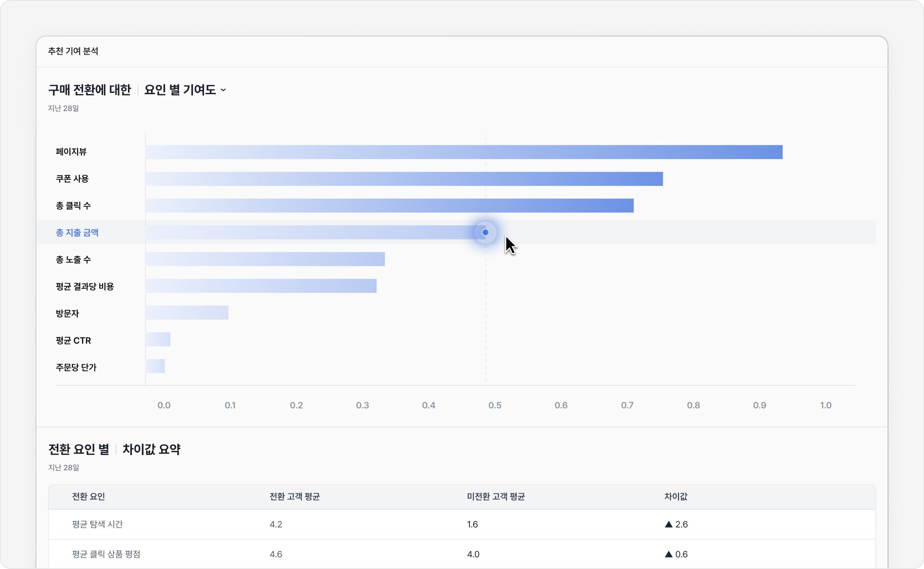
Task: Click the blue data point on 총 지출 금액 bar
Action: pos(485,232)
